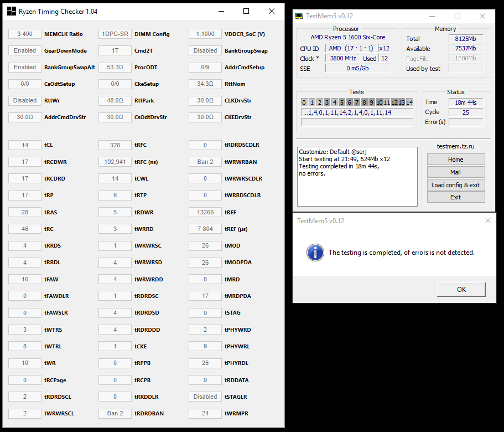Click the tREF (µs) value 7 804
The image size is (504, 432).
pyautogui.click(x=205, y=229)
